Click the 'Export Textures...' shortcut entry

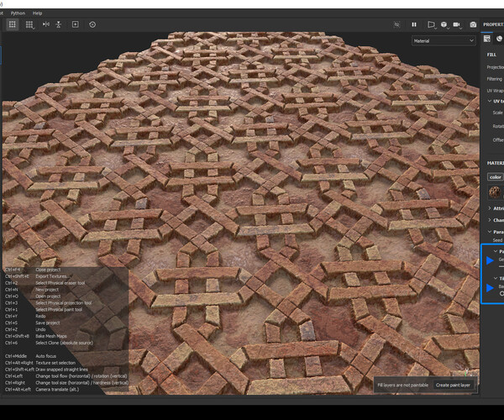point(52,276)
